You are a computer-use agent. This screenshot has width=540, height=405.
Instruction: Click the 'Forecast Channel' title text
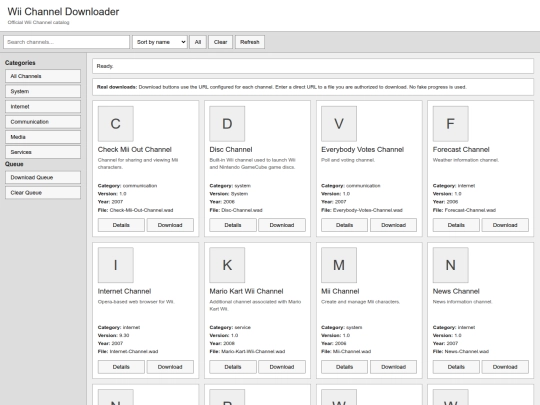(461, 149)
